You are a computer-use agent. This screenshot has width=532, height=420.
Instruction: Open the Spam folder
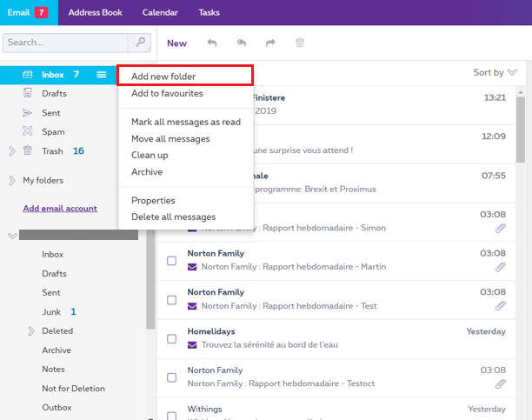[53, 131]
